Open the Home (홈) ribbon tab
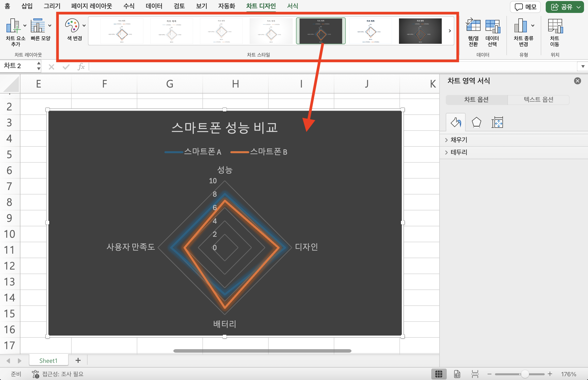588x380 pixels. (x=7, y=6)
